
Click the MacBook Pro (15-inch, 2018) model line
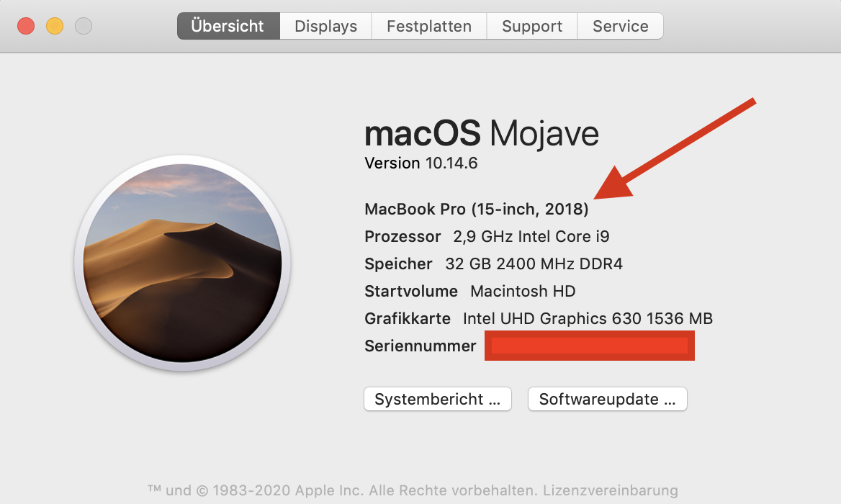[477, 210]
